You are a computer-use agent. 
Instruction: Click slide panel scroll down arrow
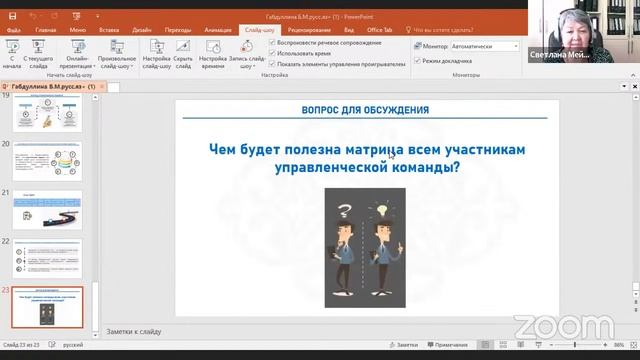(x=95, y=335)
